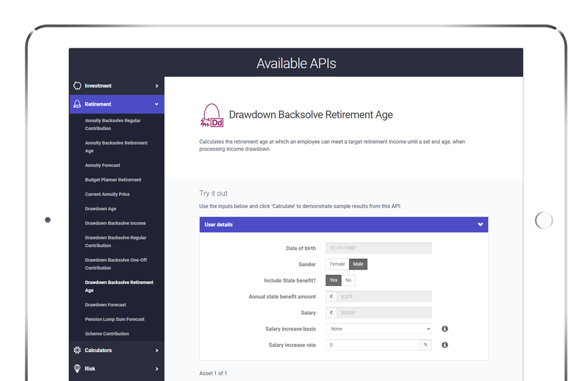Viewport: 588px width, 381px height.
Task: Open Drawdown Backsolve Income menu item
Action: [115, 224]
